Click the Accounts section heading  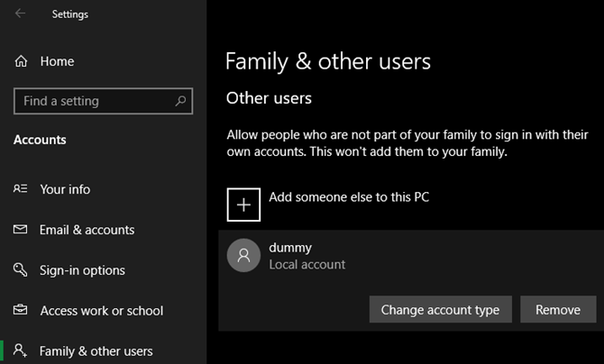(40, 140)
